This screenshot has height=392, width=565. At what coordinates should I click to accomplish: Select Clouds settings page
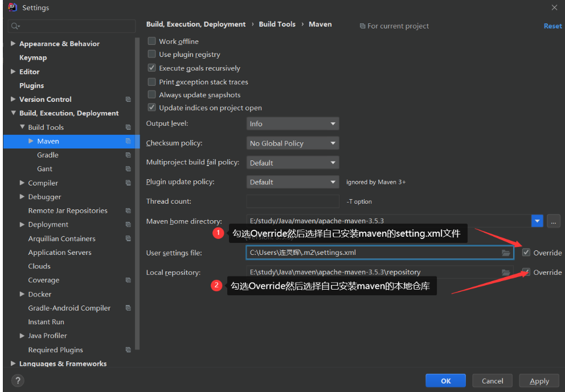click(x=39, y=266)
